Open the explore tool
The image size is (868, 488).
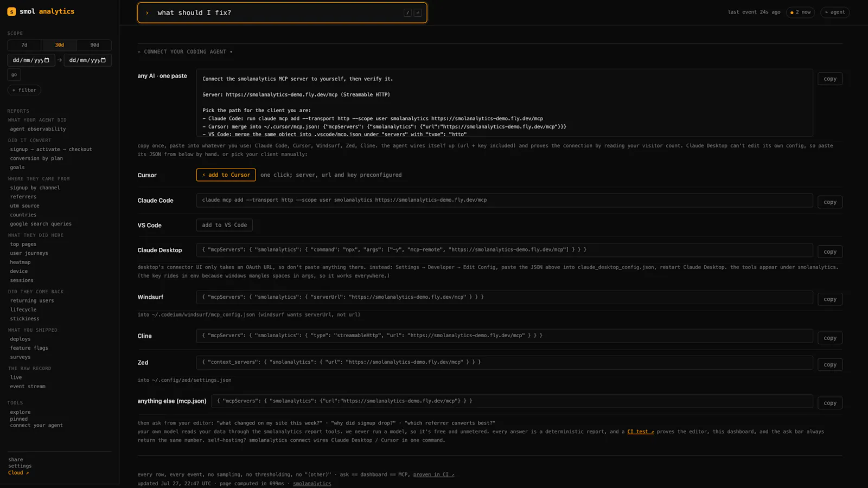pyautogui.click(x=20, y=412)
